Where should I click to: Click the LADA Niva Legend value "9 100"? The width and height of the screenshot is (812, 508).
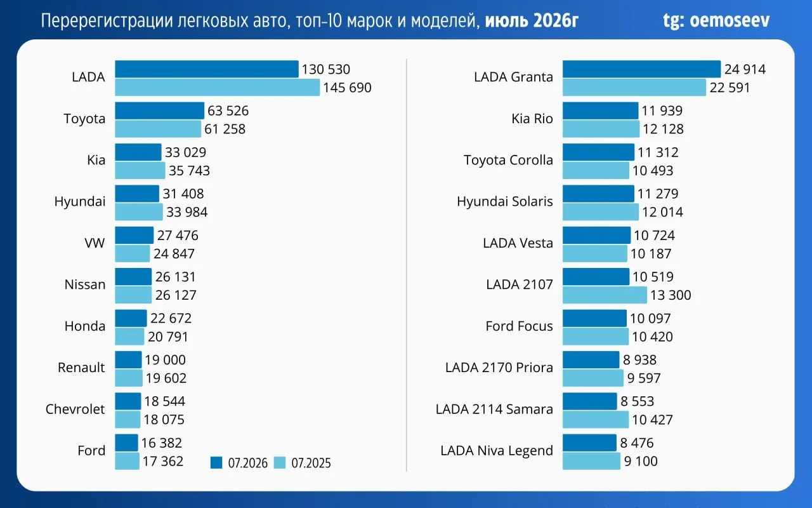tap(641, 462)
